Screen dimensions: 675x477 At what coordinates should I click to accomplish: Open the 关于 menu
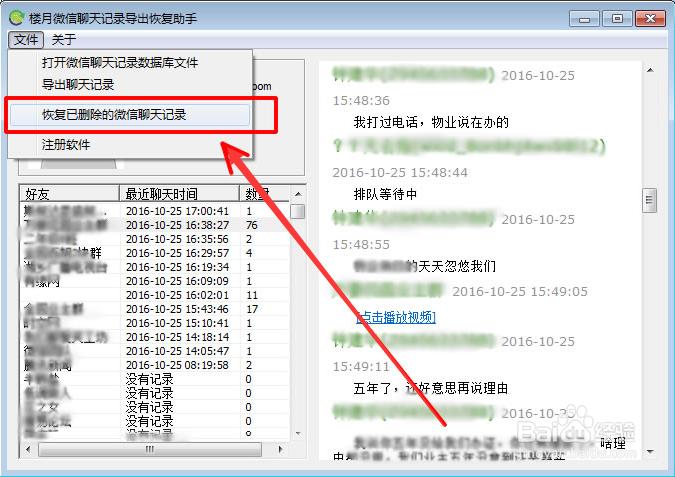click(x=64, y=40)
